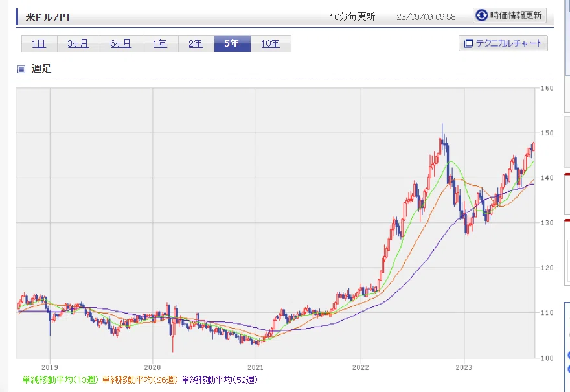Show the 1年 chart range
The image size is (570, 392).
[x=161, y=43]
